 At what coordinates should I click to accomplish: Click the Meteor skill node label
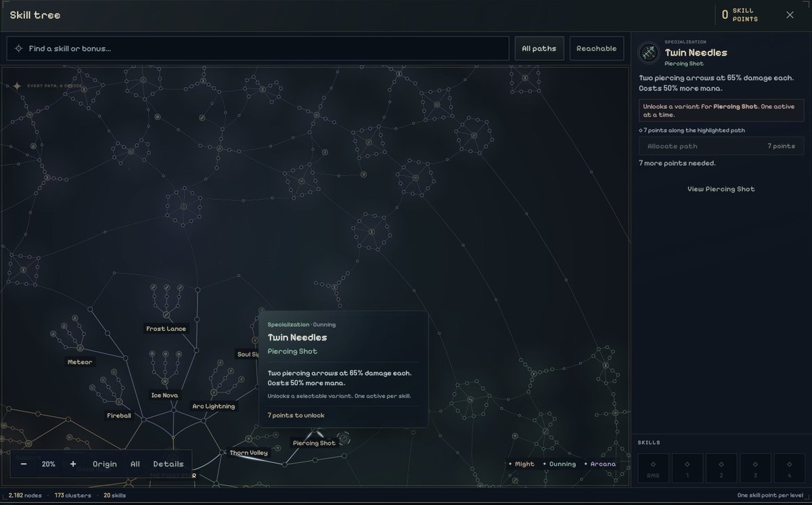80,362
